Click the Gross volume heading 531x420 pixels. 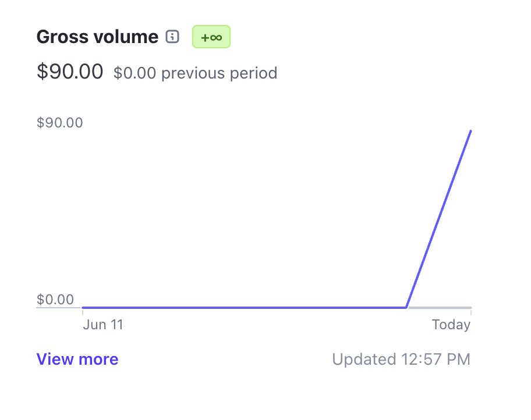pos(97,37)
